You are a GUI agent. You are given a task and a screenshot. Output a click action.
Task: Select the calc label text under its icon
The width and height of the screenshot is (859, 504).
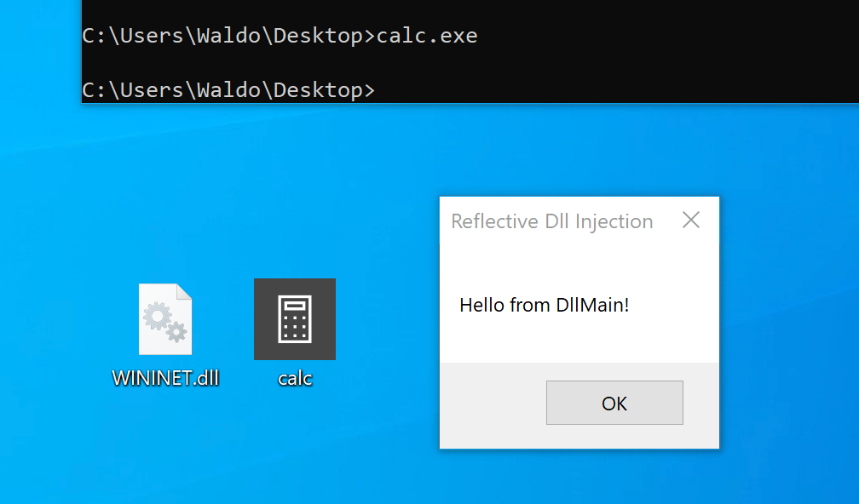294,378
